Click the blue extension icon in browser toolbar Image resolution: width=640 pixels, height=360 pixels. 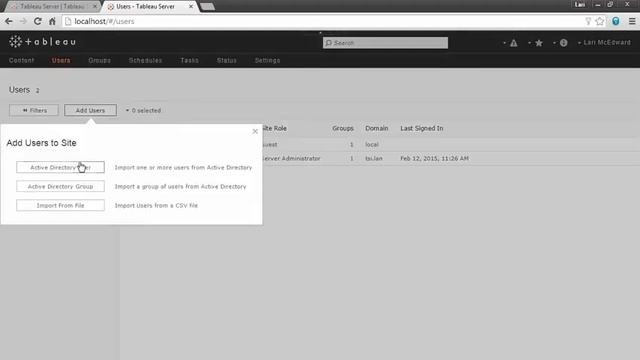(616, 21)
